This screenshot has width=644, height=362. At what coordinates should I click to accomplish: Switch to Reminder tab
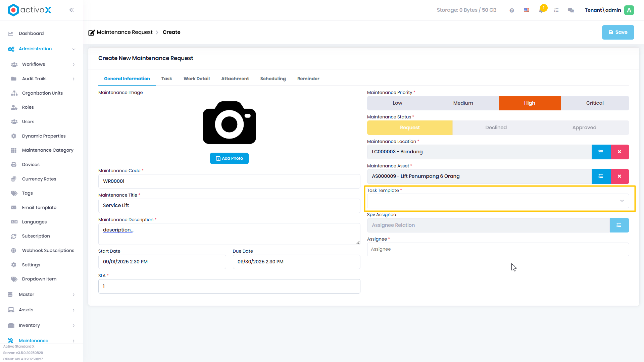pyautogui.click(x=308, y=79)
